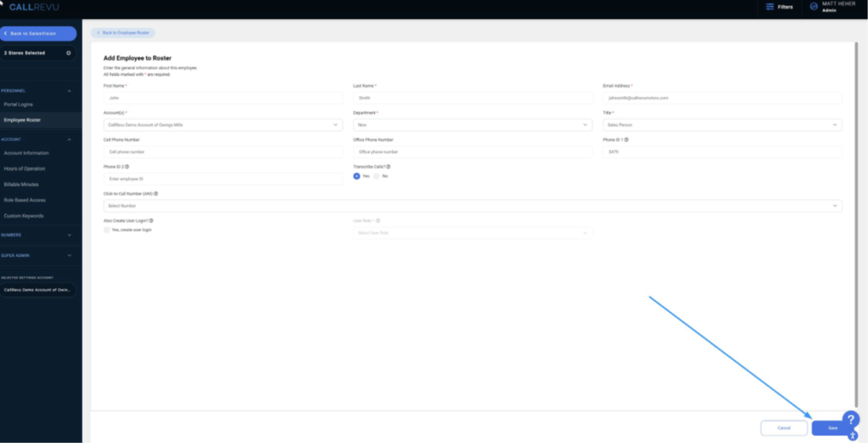The height and width of the screenshot is (443, 868).
Task: Click the CallRevu logo
Action: 34,7
